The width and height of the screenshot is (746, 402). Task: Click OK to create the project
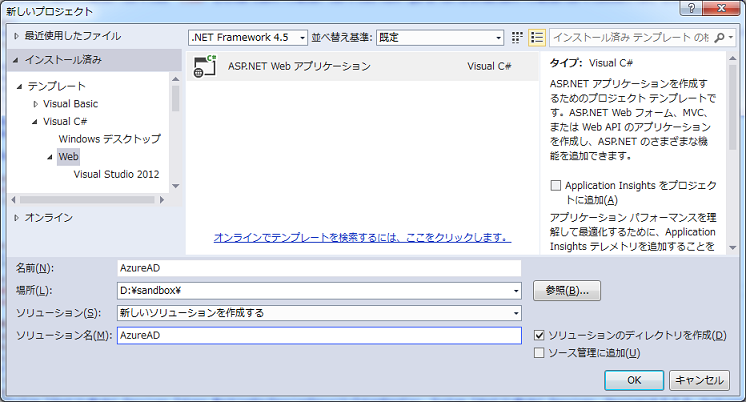pos(634,380)
